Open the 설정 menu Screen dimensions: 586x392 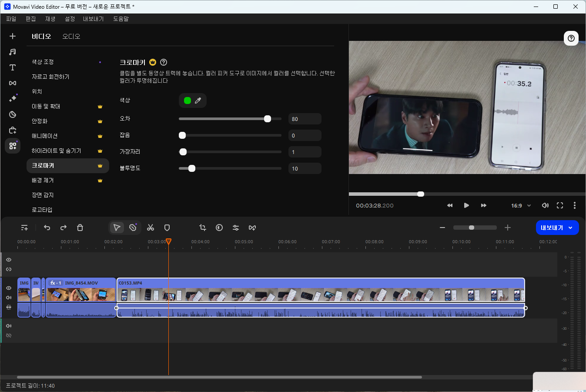[x=70, y=19]
